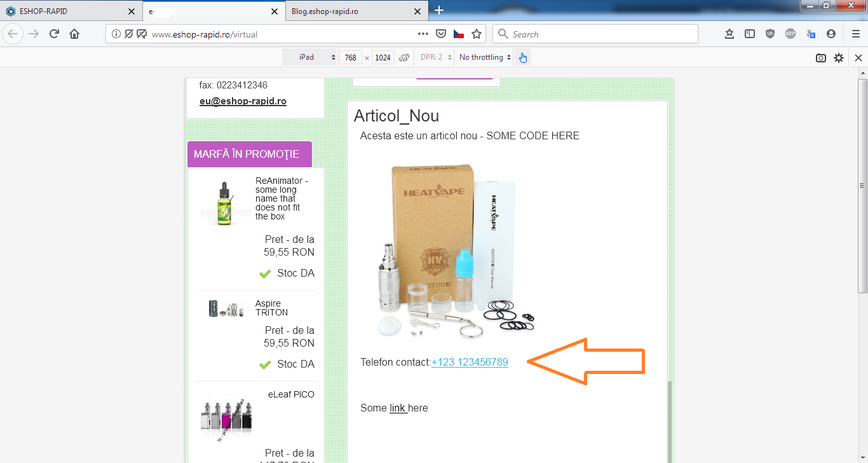Click Stoc DA under Aspire TRITON
Screen dimensions: 868x463
point(287,364)
